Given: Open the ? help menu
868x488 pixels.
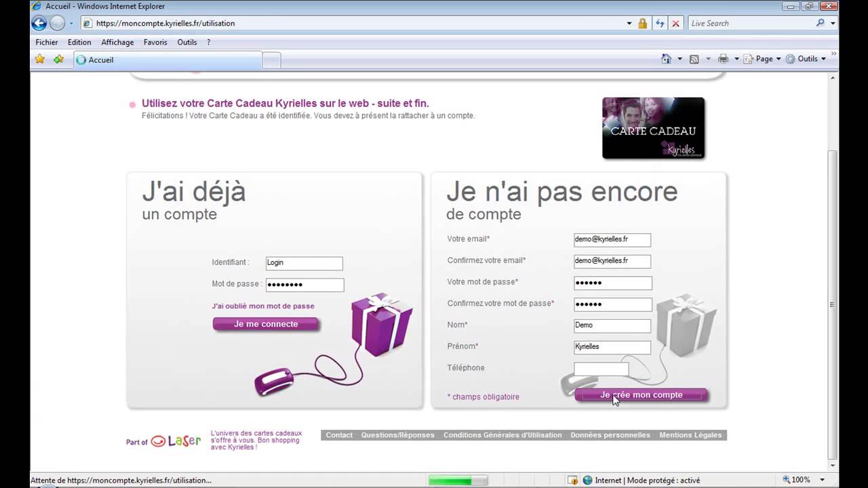Looking at the screenshot, I should [208, 42].
